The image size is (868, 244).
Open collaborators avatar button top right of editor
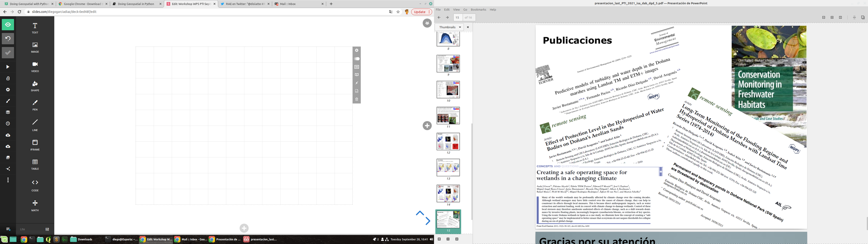click(427, 23)
